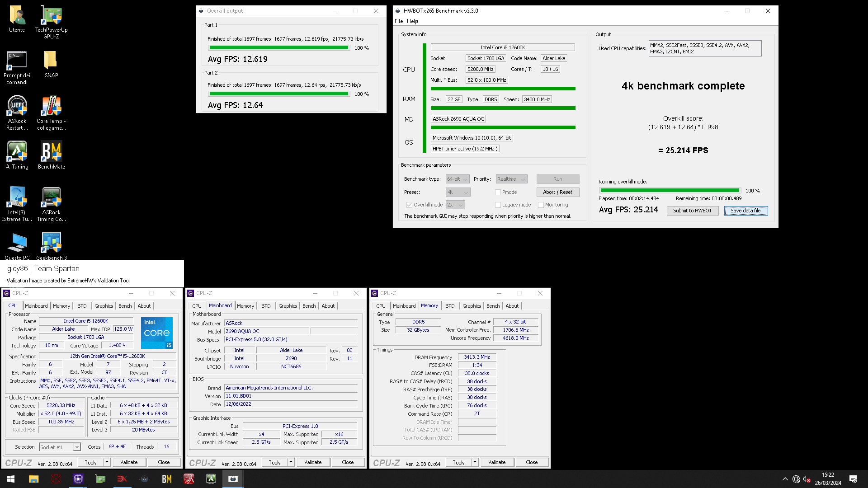Click Submit to HWBOT
Screen dimensions: 868x488
coord(693,211)
